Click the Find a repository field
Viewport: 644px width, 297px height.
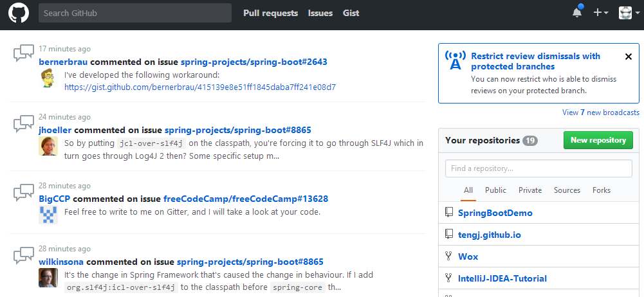[538, 168]
